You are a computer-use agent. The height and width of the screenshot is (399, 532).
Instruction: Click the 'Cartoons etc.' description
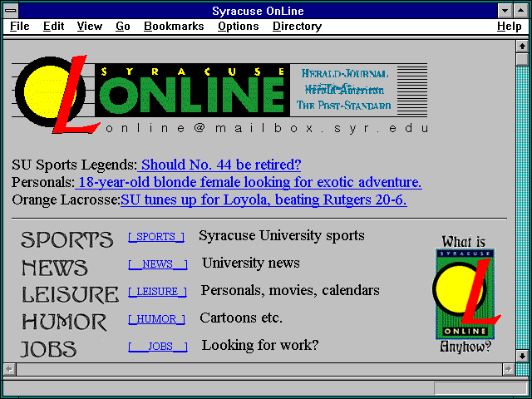coord(241,318)
